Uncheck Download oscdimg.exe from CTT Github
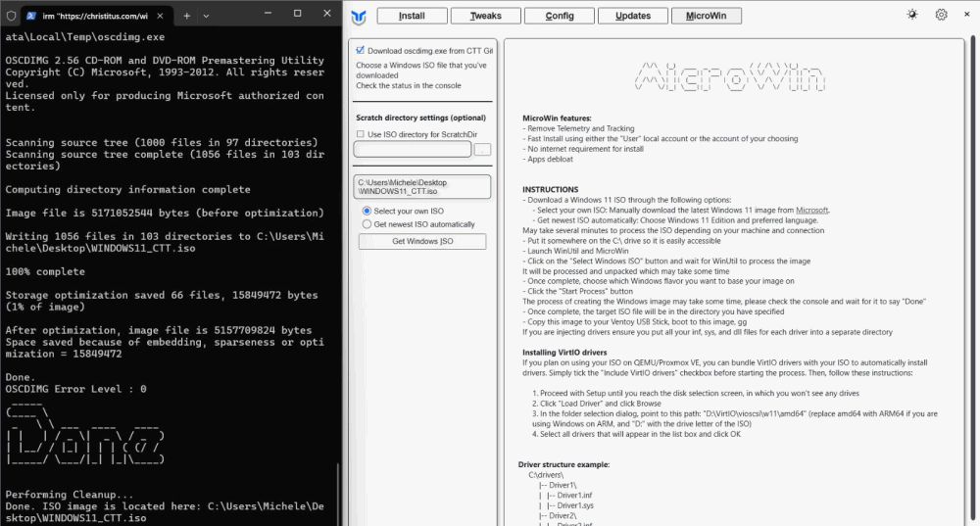 pos(360,50)
